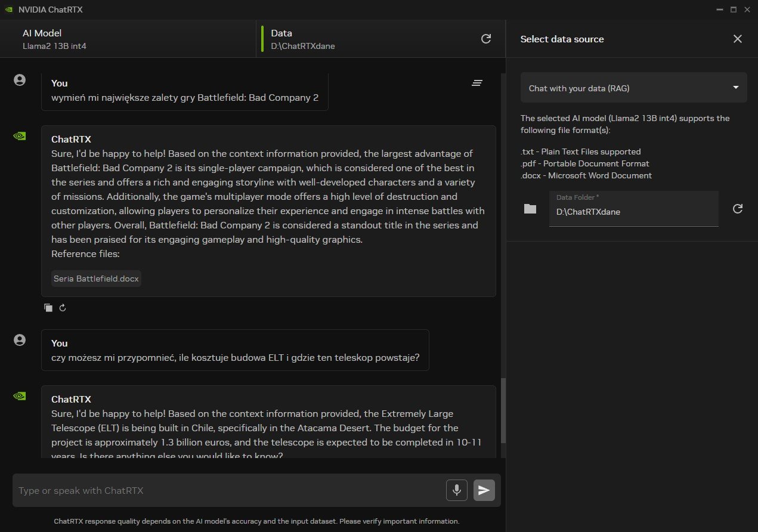Expand the data source selector chevron
Screen dimensions: 758x532
737,87
